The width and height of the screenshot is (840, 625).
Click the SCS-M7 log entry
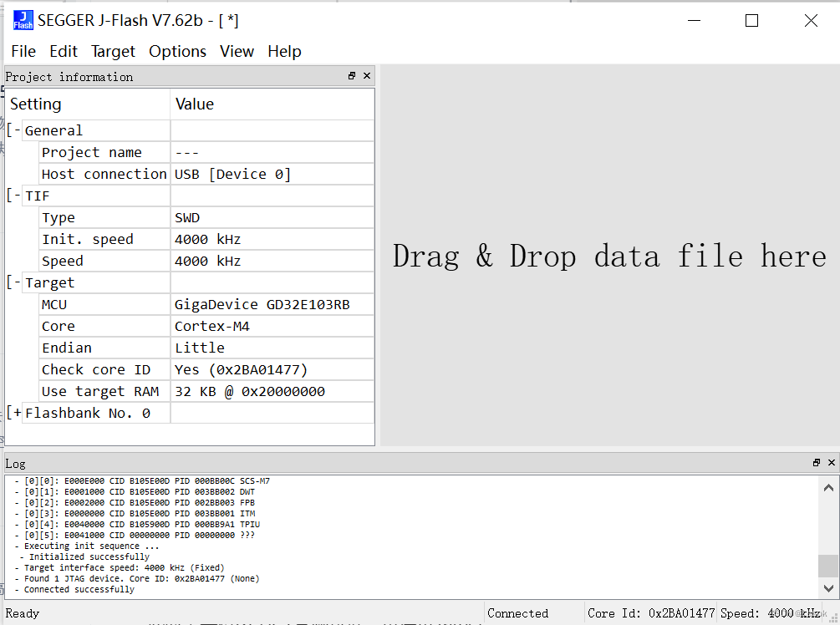142,481
